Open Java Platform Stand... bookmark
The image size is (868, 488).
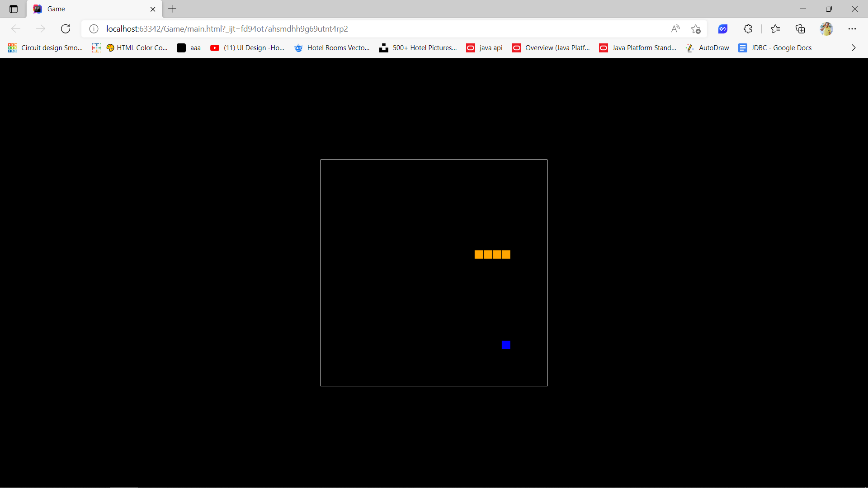click(638, 48)
